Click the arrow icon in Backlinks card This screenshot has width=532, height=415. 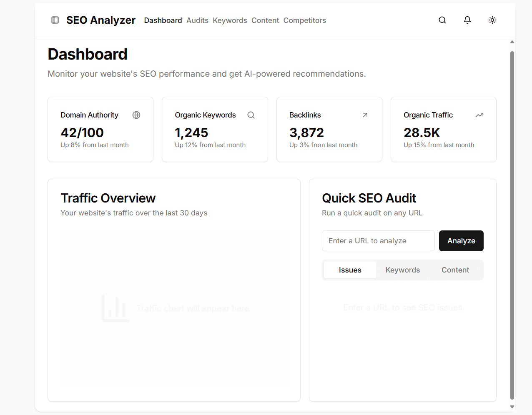pyautogui.click(x=365, y=115)
